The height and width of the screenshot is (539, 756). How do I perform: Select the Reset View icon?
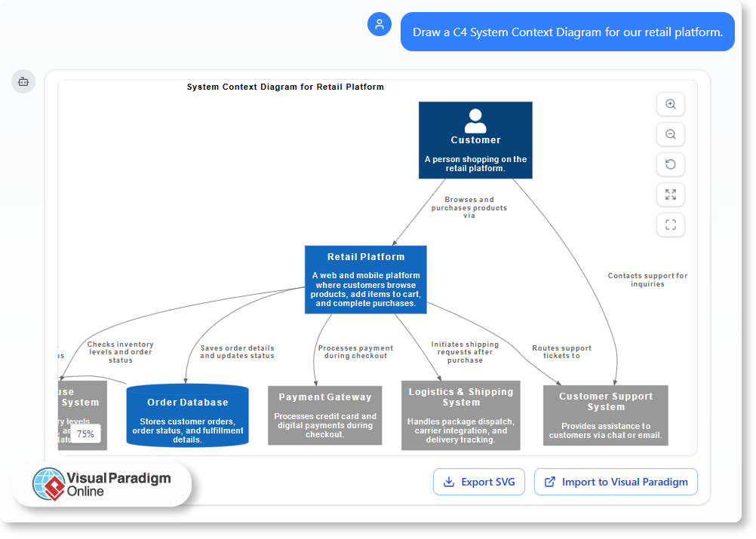tap(670, 164)
